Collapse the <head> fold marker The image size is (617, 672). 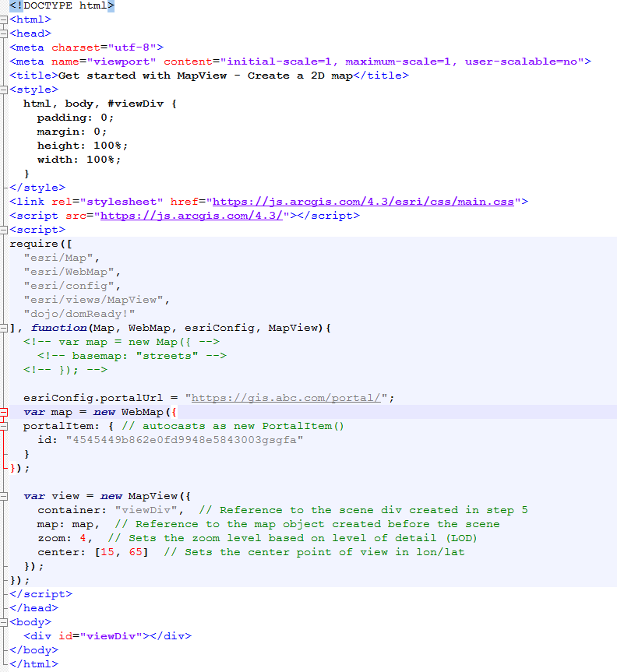click(4, 33)
